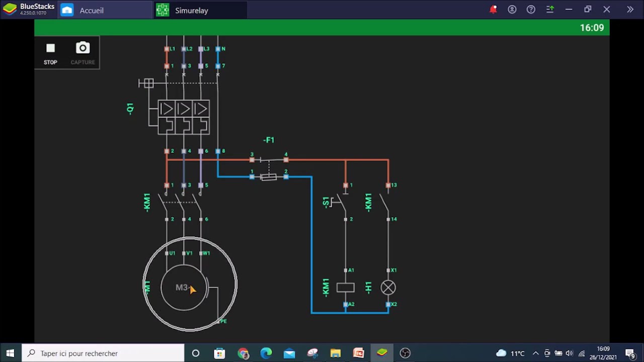Expand the BlueStacks side panel chevrons
644x362 pixels.
(630, 10)
